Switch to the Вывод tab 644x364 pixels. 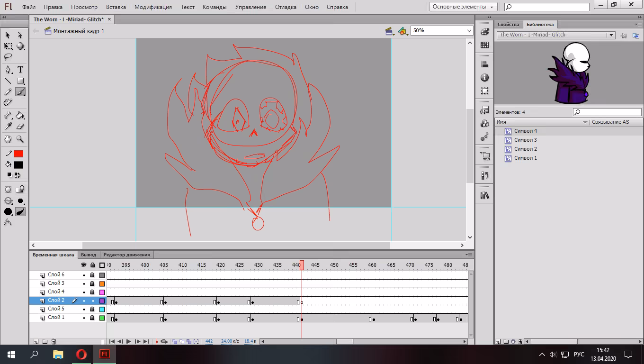(x=89, y=255)
